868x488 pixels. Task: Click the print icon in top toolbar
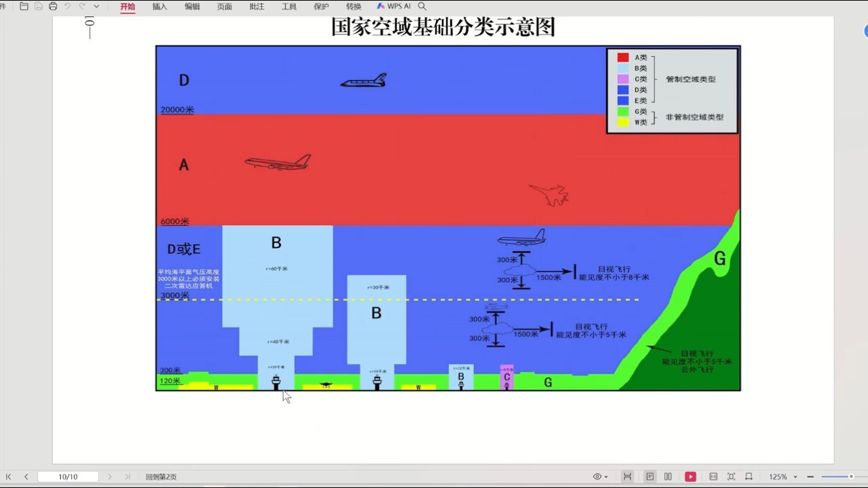(x=53, y=6)
